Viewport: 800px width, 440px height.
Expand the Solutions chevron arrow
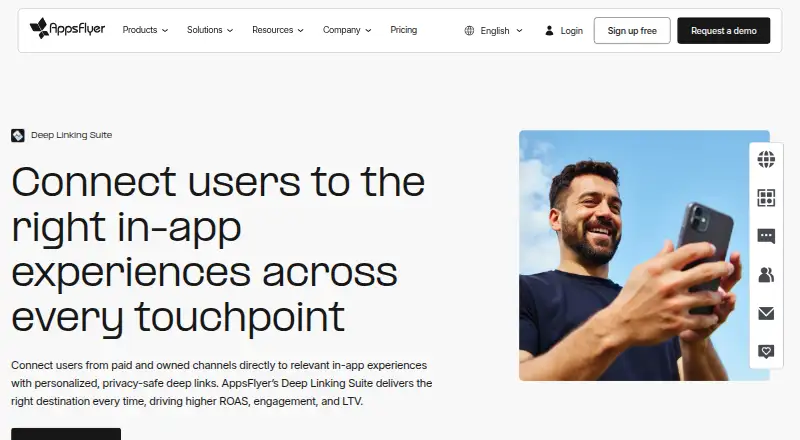click(230, 31)
